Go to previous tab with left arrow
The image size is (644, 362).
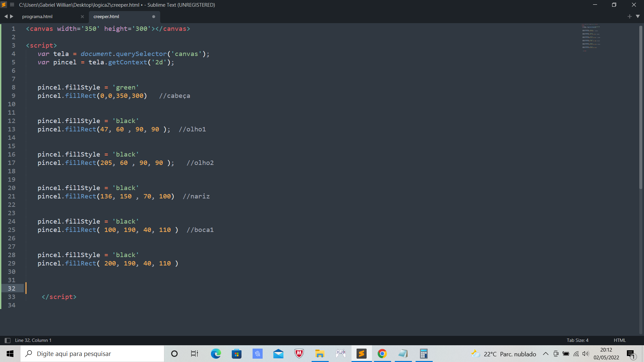(x=6, y=16)
